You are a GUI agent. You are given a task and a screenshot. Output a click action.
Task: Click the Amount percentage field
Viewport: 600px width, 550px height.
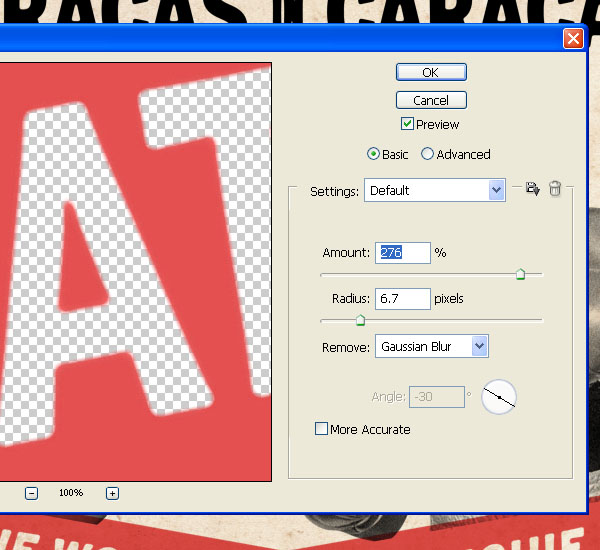[x=403, y=253]
